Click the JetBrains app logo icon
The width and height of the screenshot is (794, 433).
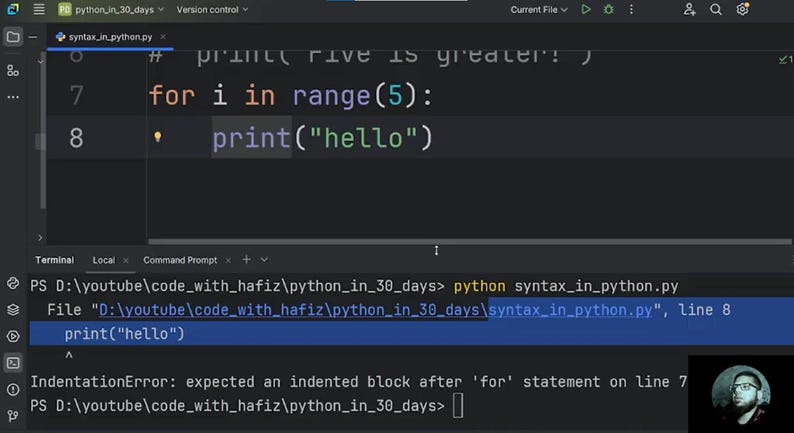[x=13, y=9]
